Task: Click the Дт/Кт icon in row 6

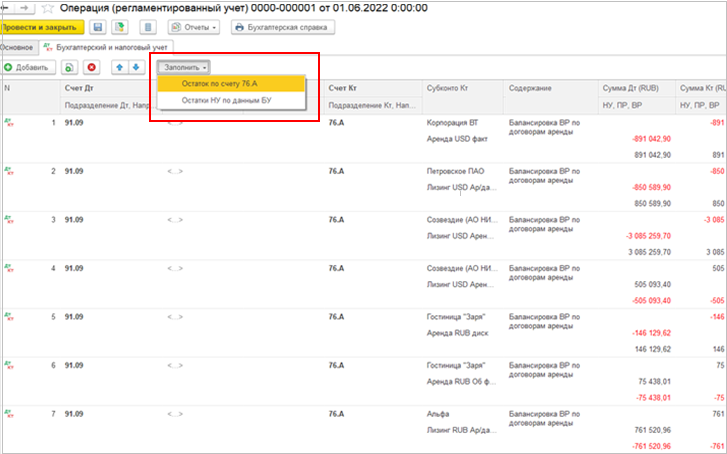Action: click(x=9, y=365)
